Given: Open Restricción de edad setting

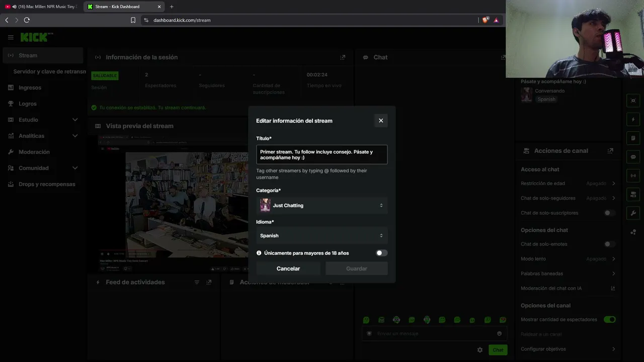Looking at the screenshot, I should tap(568, 184).
